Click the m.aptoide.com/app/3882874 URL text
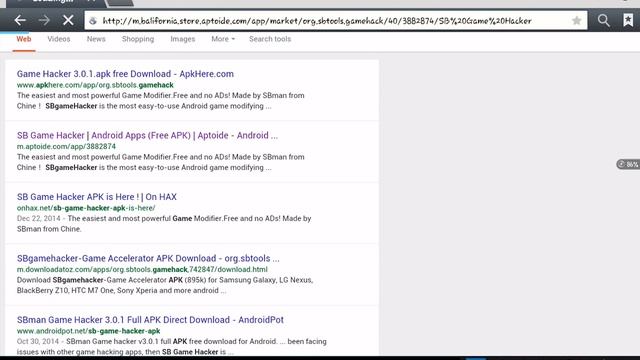Viewport: 640px width, 360px height. [x=66, y=147]
